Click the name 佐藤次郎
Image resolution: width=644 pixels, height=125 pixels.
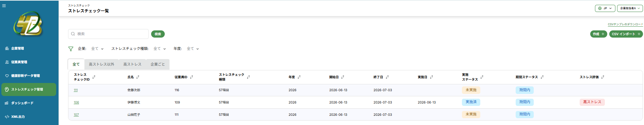pyautogui.click(x=134, y=90)
